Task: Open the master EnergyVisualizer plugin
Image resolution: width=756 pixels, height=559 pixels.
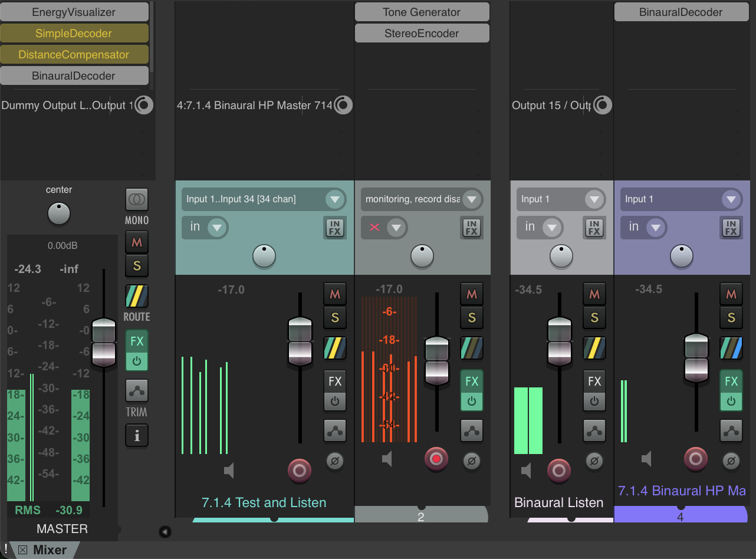Action: coord(74,12)
